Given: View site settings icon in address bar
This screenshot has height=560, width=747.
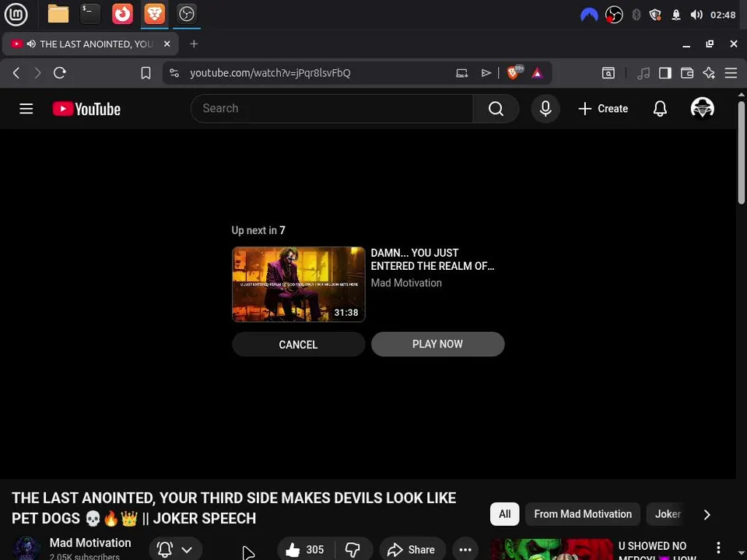Looking at the screenshot, I should click(174, 73).
